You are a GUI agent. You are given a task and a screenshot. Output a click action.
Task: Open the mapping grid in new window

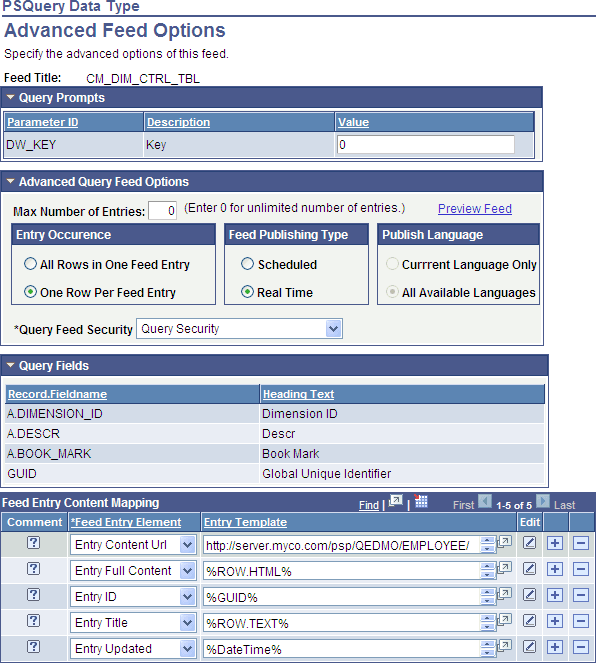point(396,501)
